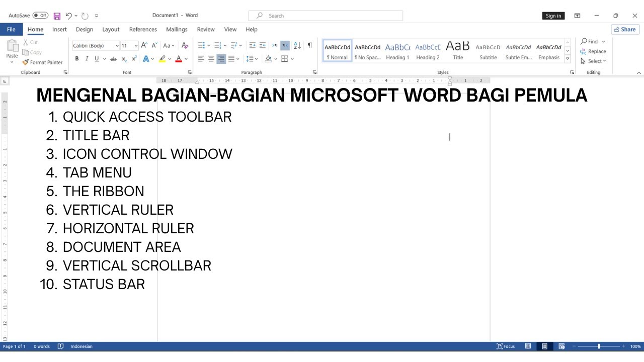Open Line Spacing dropdown
This screenshot has width=644, height=362.
coord(252,59)
